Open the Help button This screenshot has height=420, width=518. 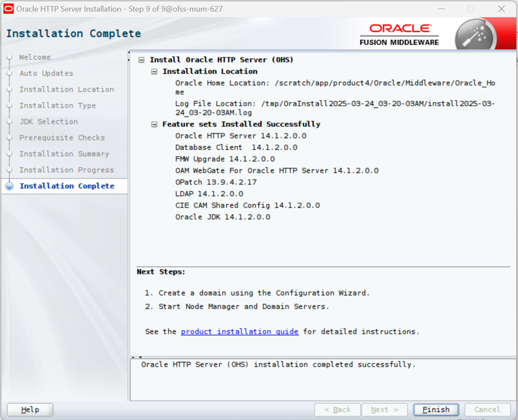tap(30, 410)
